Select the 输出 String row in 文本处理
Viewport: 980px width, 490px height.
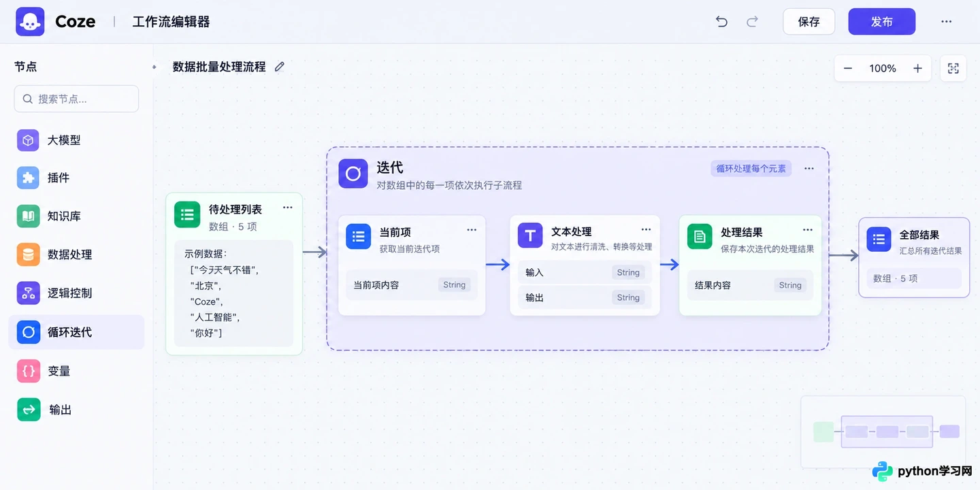[585, 297]
